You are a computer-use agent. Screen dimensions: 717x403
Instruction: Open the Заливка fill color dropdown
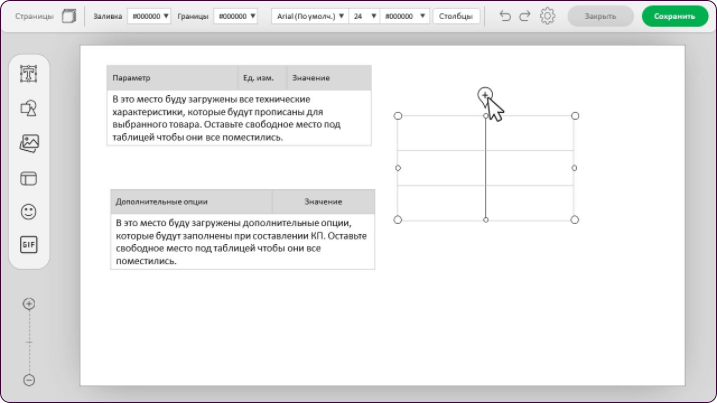point(149,17)
